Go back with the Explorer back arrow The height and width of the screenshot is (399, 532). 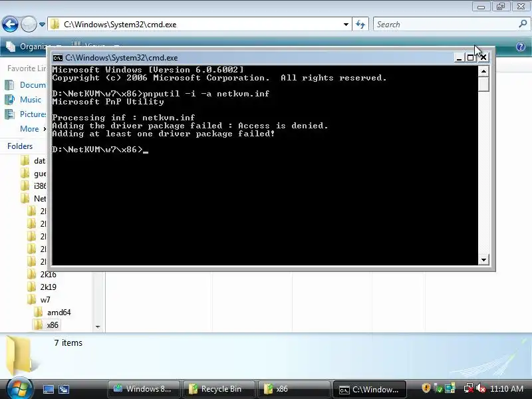tap(10, 25)
